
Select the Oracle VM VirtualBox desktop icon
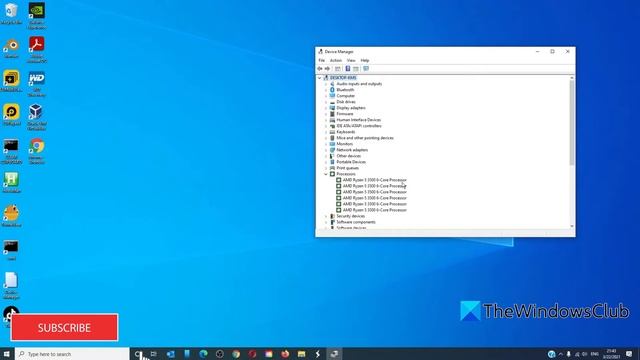(37, 118)
